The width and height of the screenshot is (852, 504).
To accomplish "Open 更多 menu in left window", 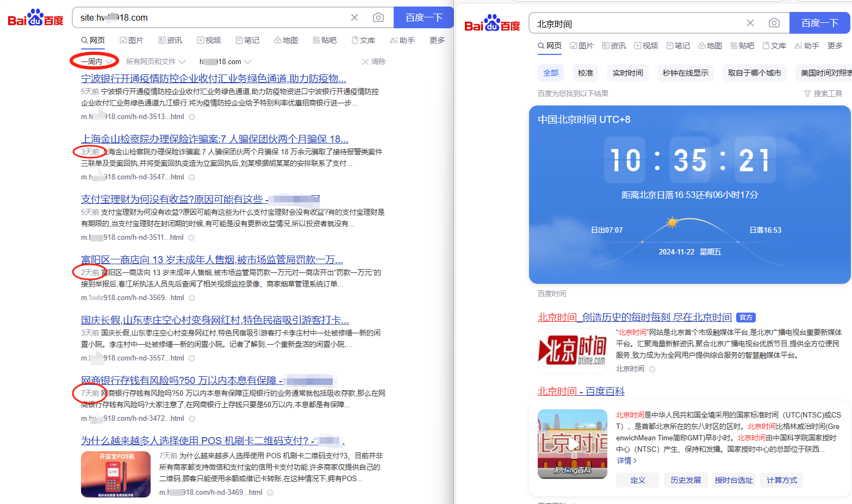I will pos(437,40).
